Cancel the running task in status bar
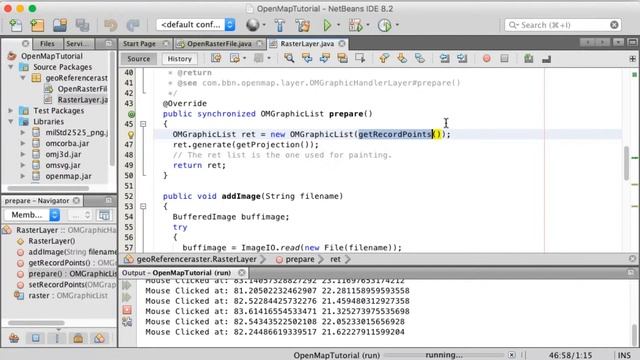Viewport: 640px width, 360px height. coord(511,355)
